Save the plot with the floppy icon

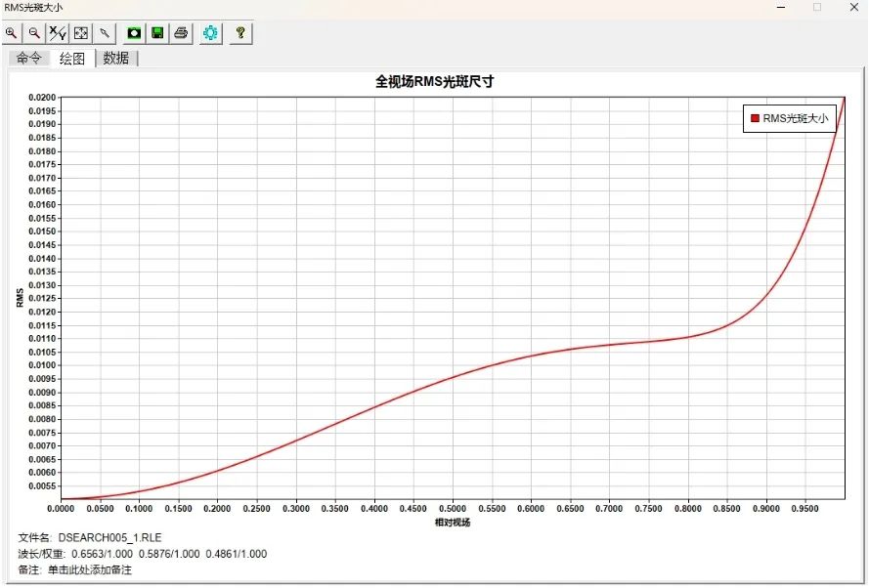pyautogui.click(x=157, y=33)
